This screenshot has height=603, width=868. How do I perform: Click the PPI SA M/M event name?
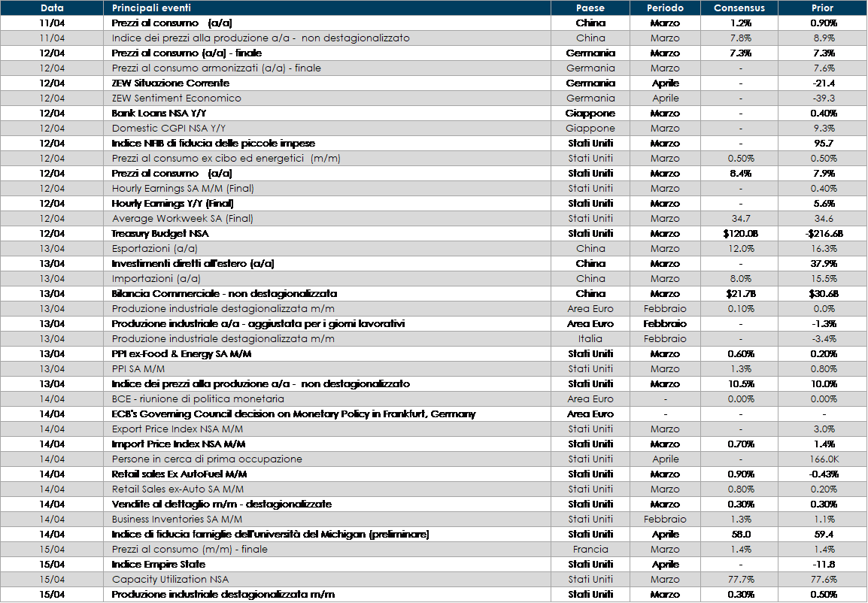[138, 369]
